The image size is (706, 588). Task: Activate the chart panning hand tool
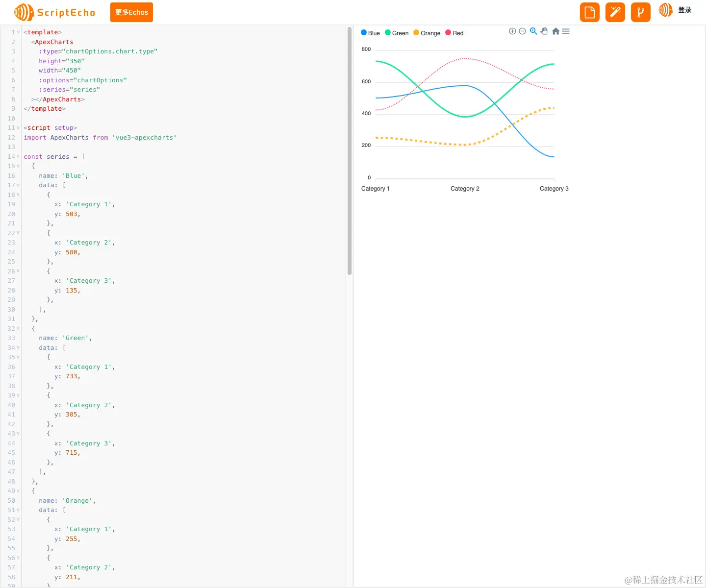pyautogui.click(x=544, y=31)
